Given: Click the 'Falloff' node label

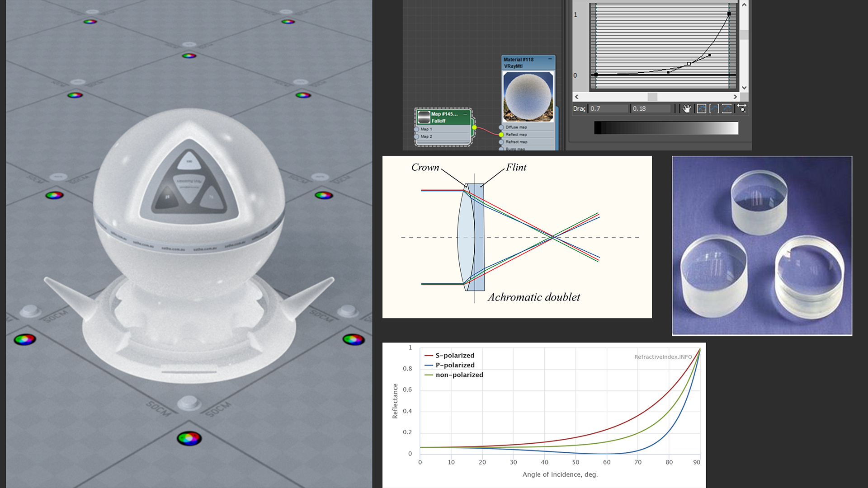Looking at the screenshot, I should tap(439, 121).
